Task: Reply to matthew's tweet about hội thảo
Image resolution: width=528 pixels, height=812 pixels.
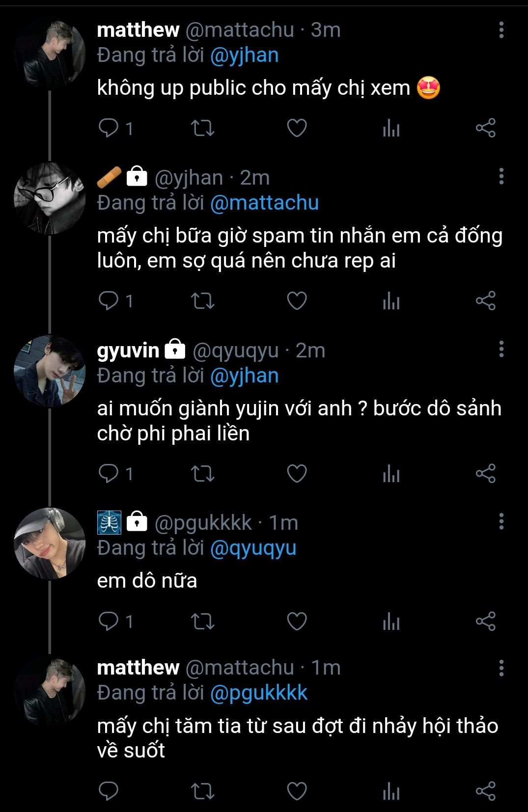Action: point(109,791)
